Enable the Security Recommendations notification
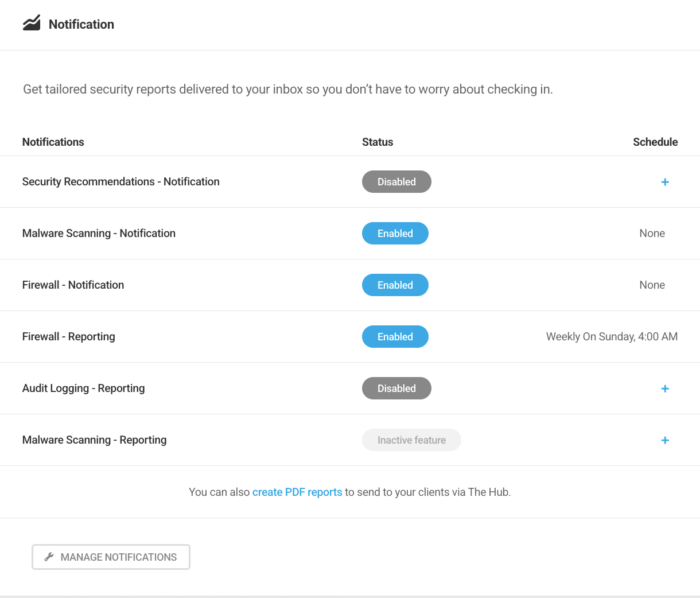This screenshot has height=598, width=700. pyautogui.click(x=396, y=181)
